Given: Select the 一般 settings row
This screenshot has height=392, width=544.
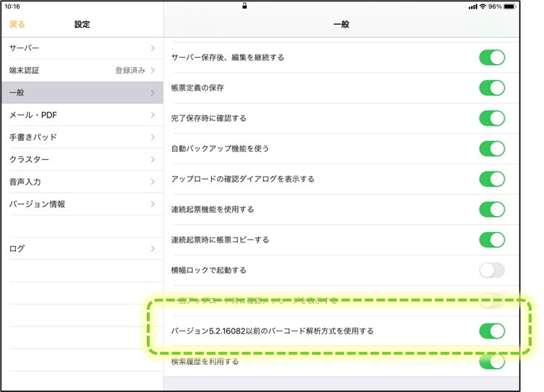Looking at the screenshot, I should pos(83,93).
